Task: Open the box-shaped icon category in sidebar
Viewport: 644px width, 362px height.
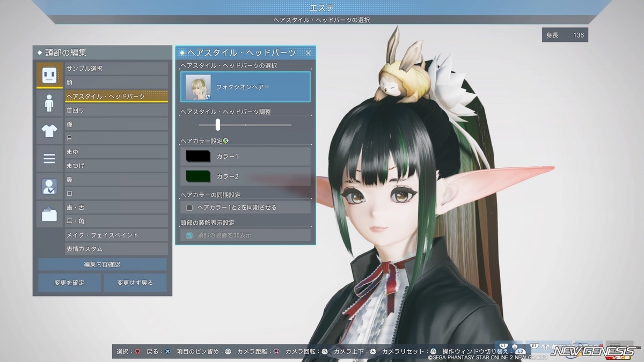Action: click(x=49, y=214)
